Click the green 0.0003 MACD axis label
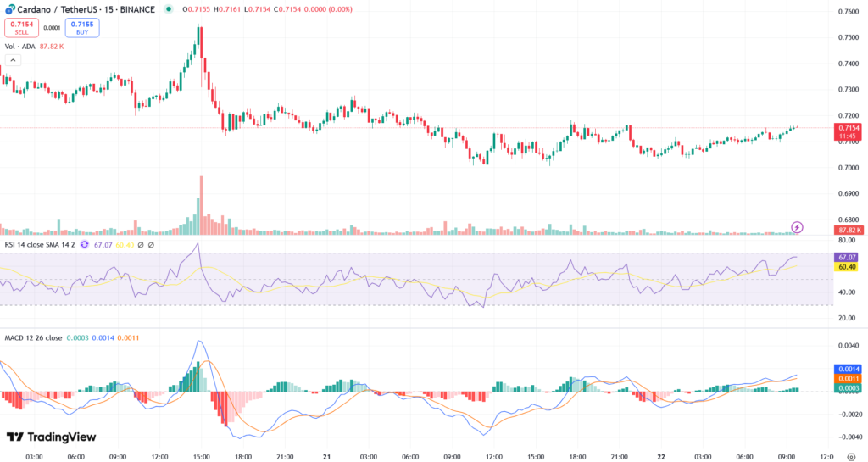This screenshot has height=462, width=868. coord(848,388)
